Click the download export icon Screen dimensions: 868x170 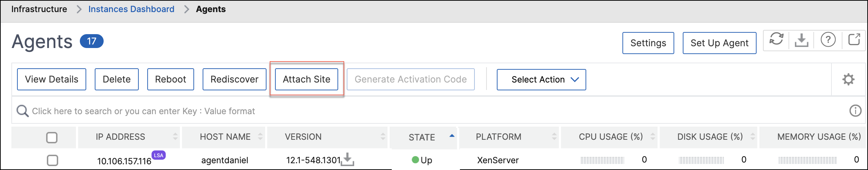point(801,40)
